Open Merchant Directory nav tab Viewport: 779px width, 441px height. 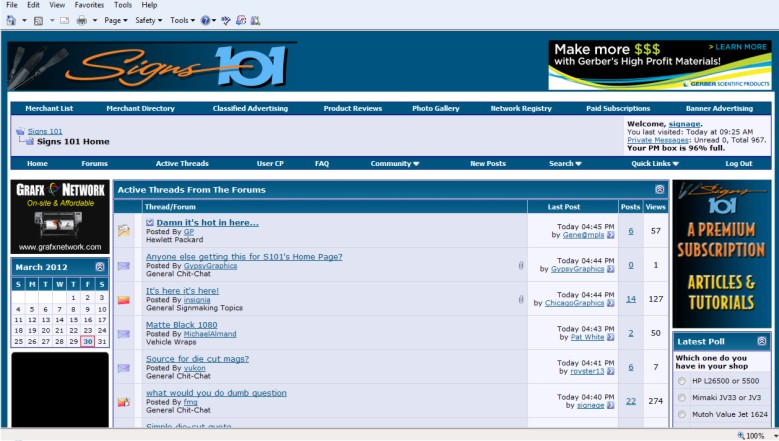(x=141, y=108)
